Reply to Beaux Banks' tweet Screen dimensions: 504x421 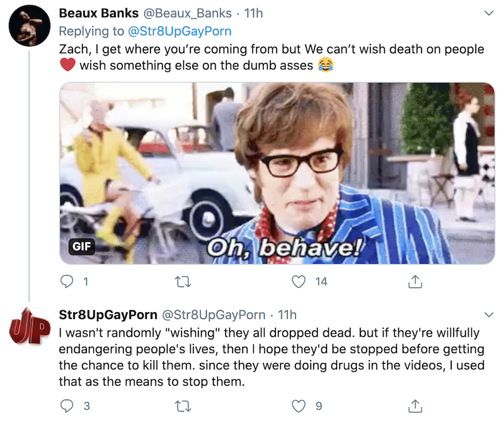pyautogui.click(x=67, y=281)
